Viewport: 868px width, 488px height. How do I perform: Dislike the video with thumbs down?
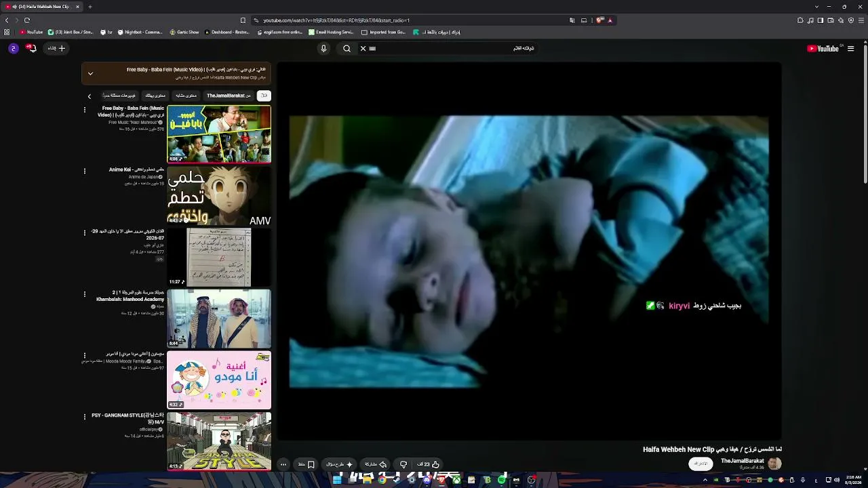point(403,464)
